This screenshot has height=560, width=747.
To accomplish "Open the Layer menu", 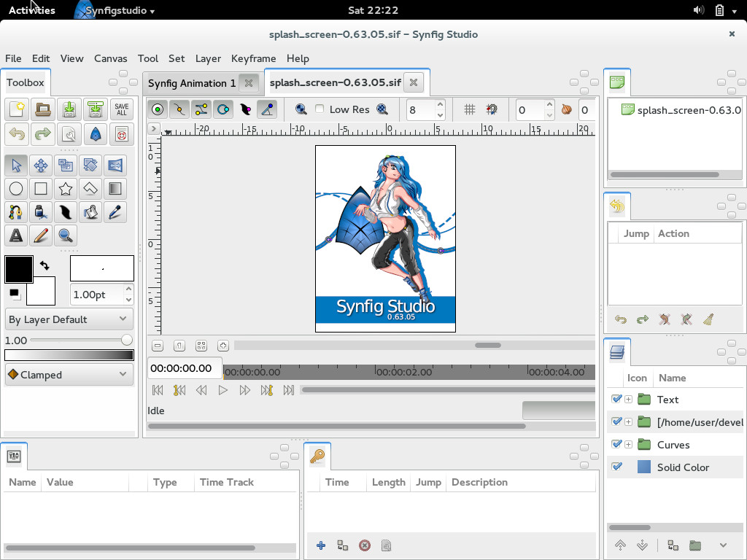I will pyautogui.click(x=208, y=58).
